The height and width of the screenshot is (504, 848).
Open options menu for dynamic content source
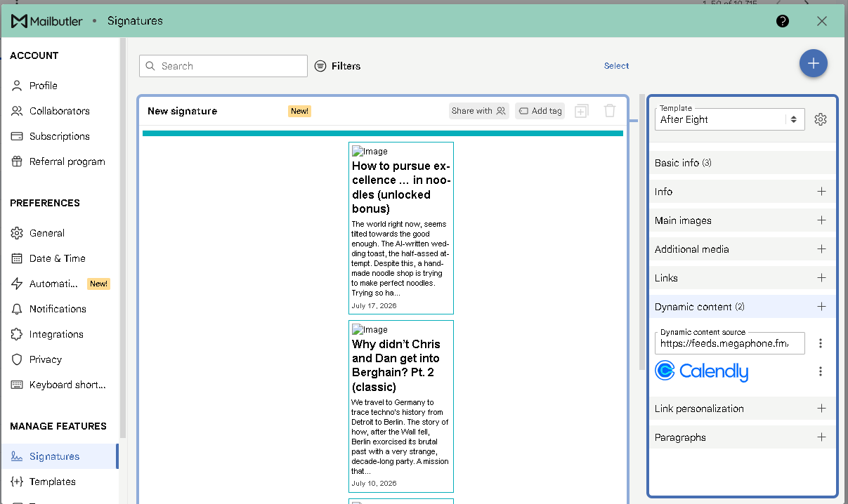[821, 343]
